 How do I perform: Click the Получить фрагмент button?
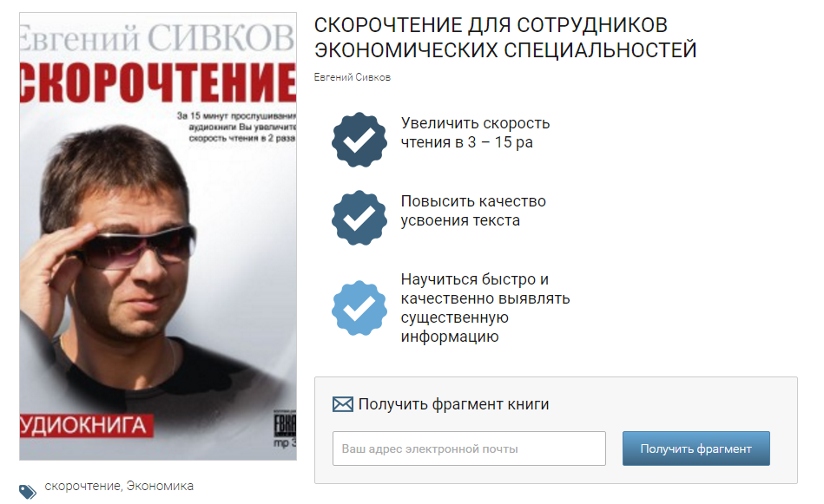pyautogui.click(x=695, y=448)
